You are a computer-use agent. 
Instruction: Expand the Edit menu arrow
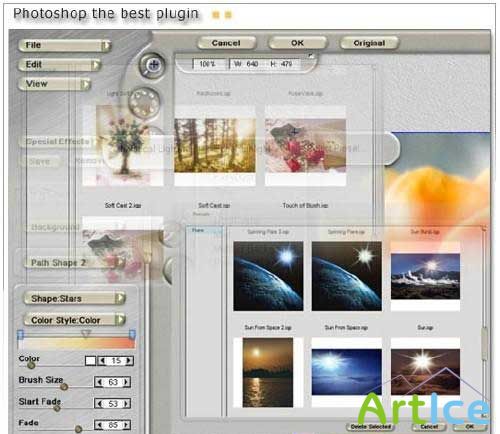coord(96,65)
